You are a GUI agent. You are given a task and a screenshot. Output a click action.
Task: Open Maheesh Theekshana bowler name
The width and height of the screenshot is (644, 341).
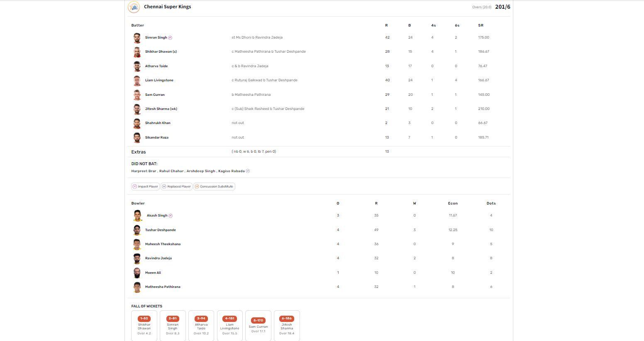pos(163,244)
